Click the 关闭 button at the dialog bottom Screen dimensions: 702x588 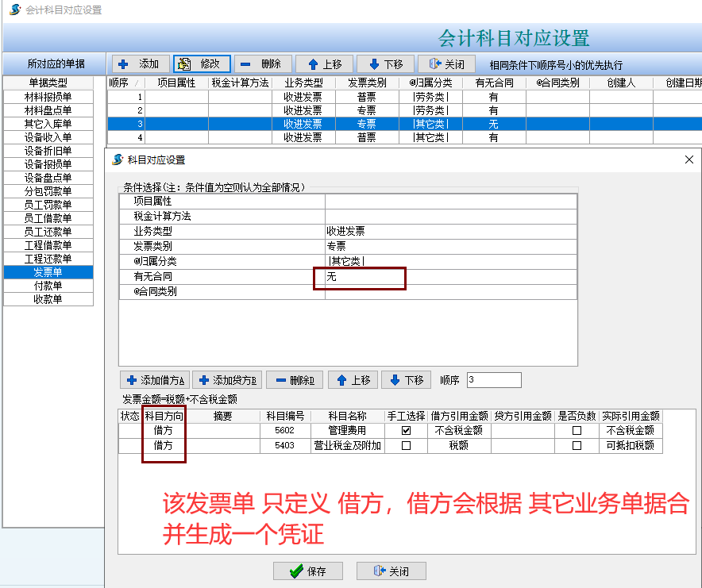tap(391, 571)
